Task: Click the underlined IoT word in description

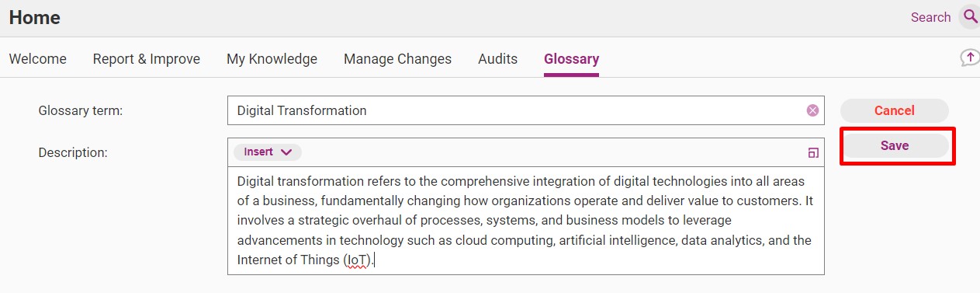Action: [357, 260]
